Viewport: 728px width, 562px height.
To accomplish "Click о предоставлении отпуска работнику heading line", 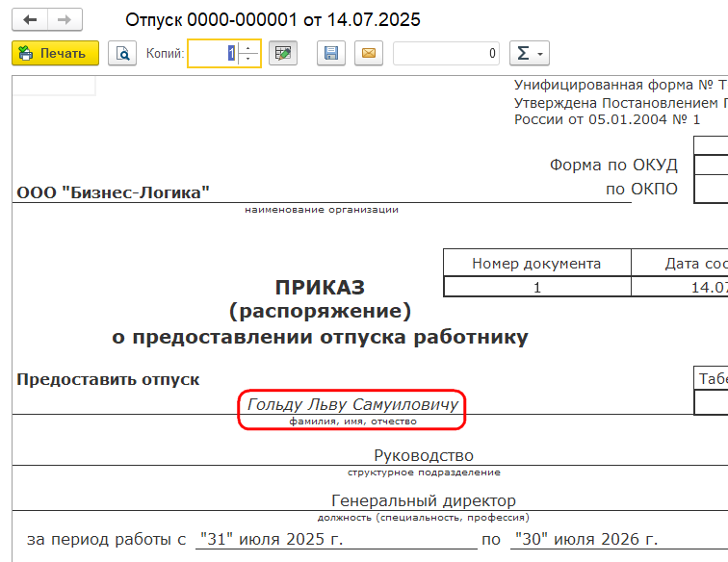I will click(320, 337).
